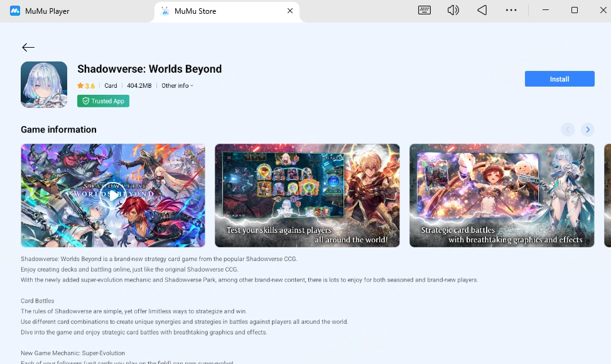The image size is (611, 364).
Task: Click the speaker volume icon
Action: pyautogui.click(x=453, y=11)
